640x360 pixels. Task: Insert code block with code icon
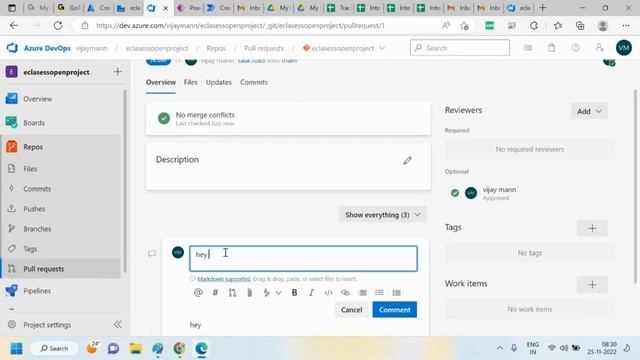point(328,292)
